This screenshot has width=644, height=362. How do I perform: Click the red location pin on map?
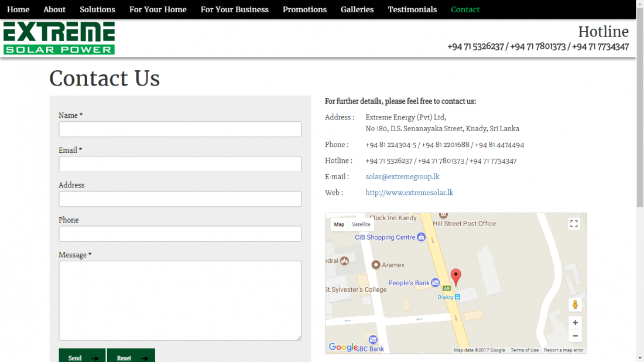coord(456,277)
